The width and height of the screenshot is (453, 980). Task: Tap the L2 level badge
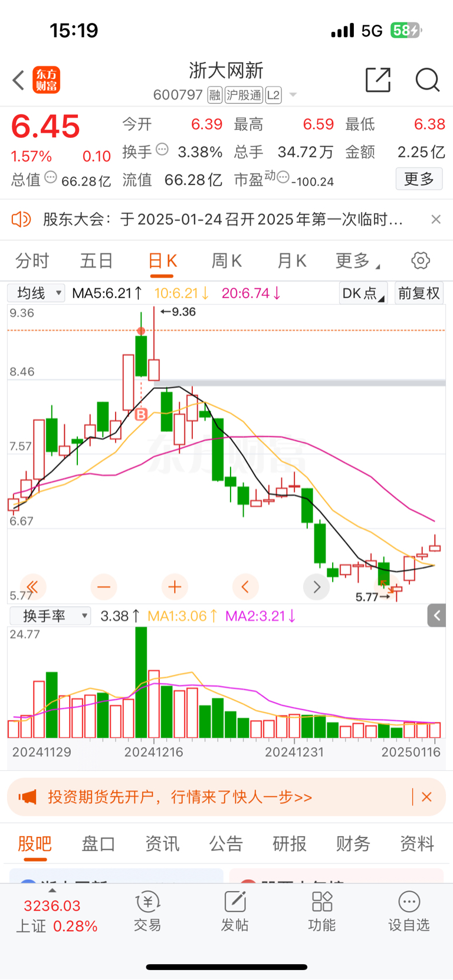click(x=273, y=95)
